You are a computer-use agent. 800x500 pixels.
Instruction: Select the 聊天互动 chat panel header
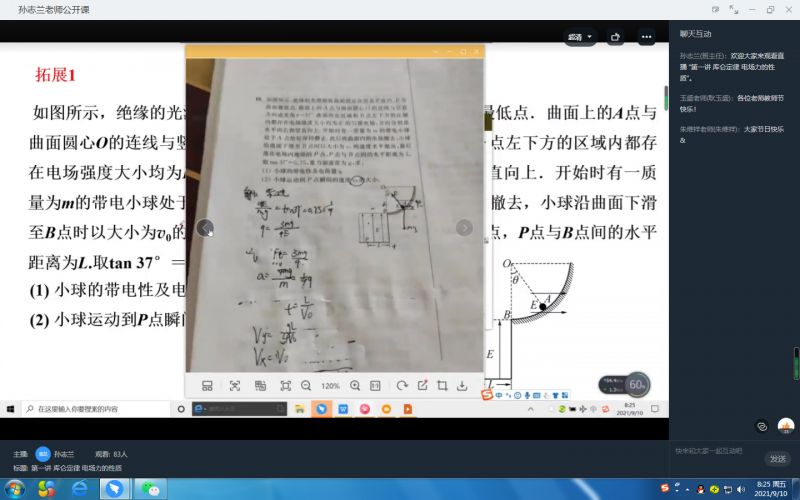click(695, 34)
